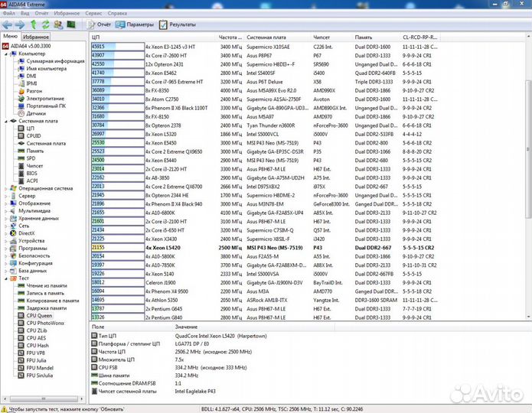Sort by ЦП column header
Screen dimensions: 532x413
pyautogui.click(x=152, y=37)
